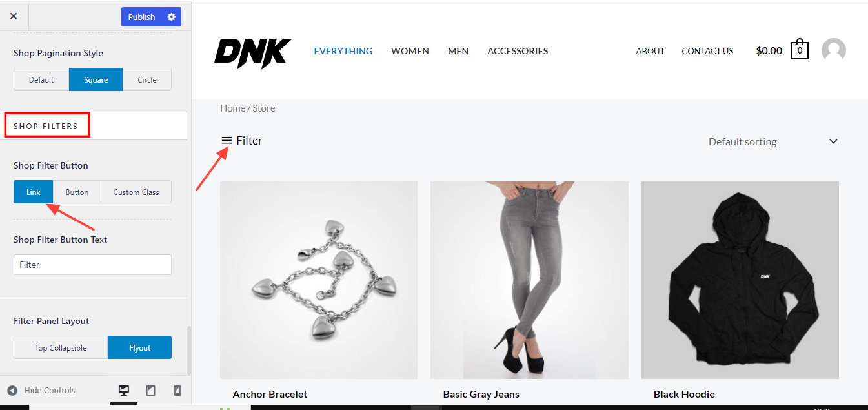Viewport: 868px width, 410px height.
Task: Select Top Collapsible filter panel layout
Action: coord(61,347)
